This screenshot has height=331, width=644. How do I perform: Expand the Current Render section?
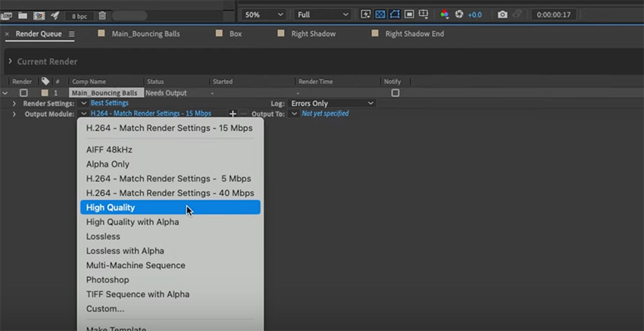coord(10,61)
